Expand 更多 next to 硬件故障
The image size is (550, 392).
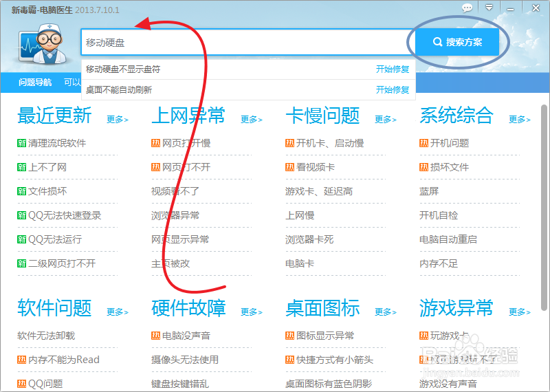pos(252,312)
